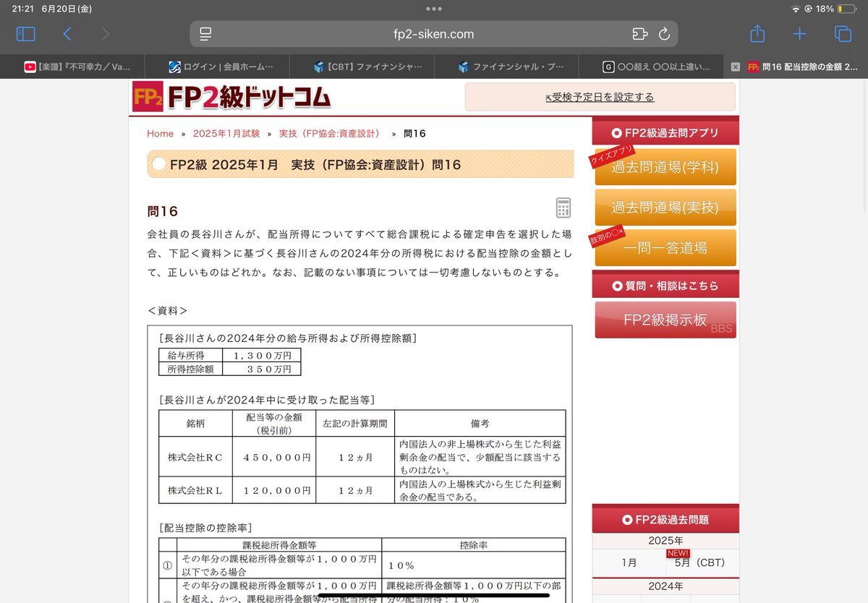Viewport: 868px width, 603px height.
Task: Add a new tab with plus icon
Action: click(x=799, y=34)
